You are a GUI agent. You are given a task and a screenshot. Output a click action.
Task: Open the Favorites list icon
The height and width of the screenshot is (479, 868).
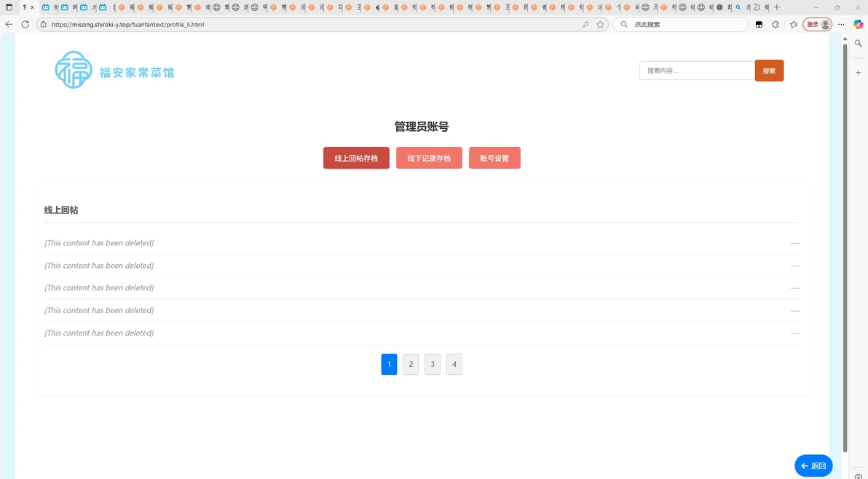click(x=794, y=24)
